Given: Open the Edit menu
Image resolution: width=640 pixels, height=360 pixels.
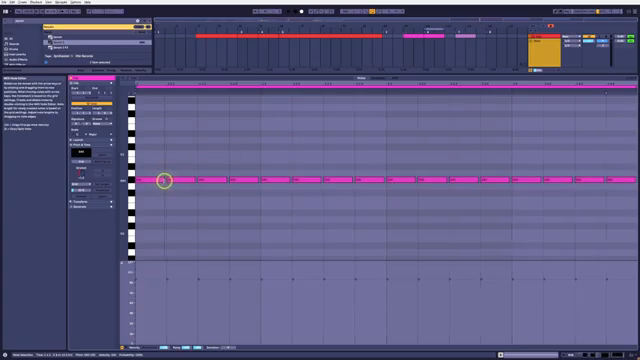Looking at the screenshot, I should tap(12, 2).
